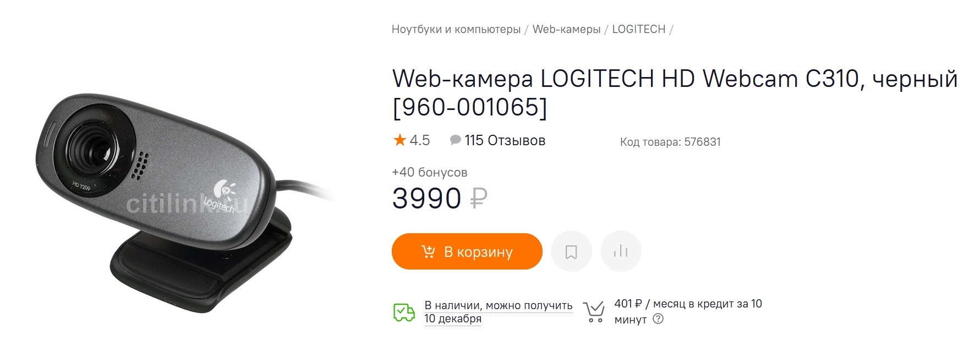This screenshot has height=357, width=980.
Task: Open the «Web-камеры» breadcrumb category
Action: [x=566, y=29]
